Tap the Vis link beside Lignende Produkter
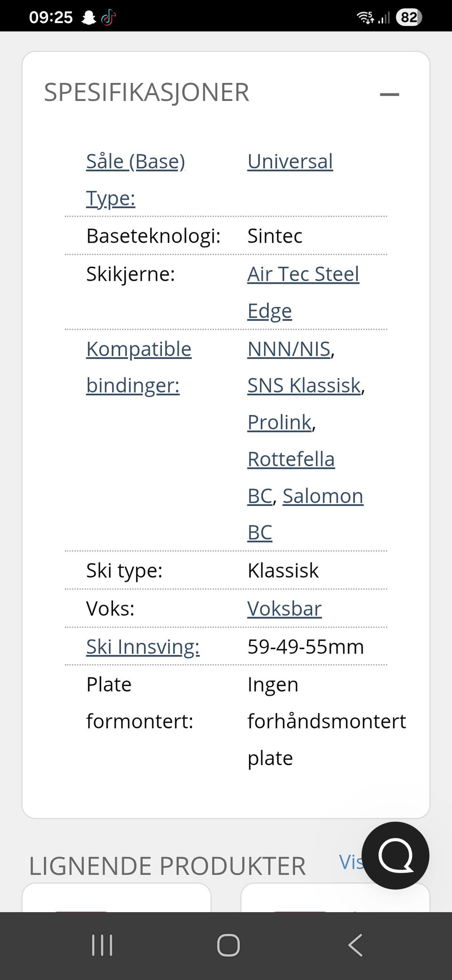452x980 pixels. click(351, 862)
